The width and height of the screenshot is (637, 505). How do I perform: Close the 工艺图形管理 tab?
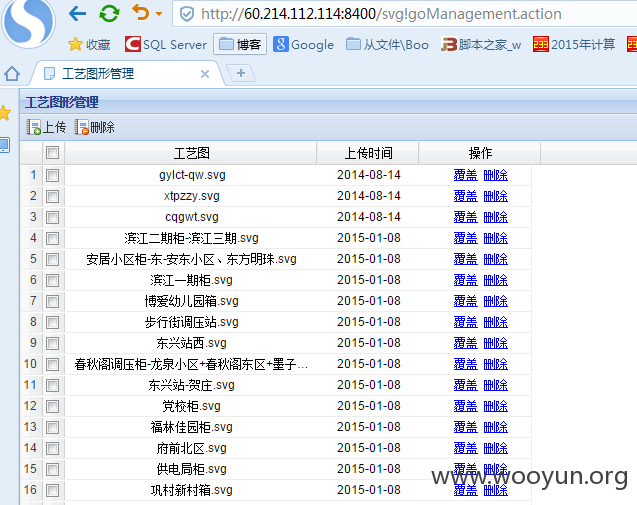point(205,74)
